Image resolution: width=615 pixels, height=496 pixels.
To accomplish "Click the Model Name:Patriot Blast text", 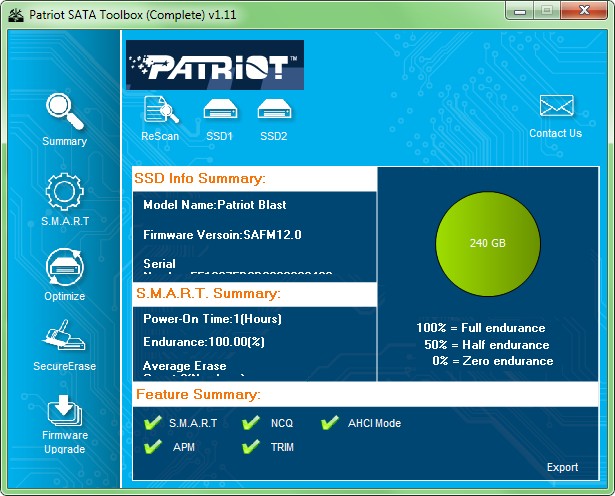I will point(215,205).
